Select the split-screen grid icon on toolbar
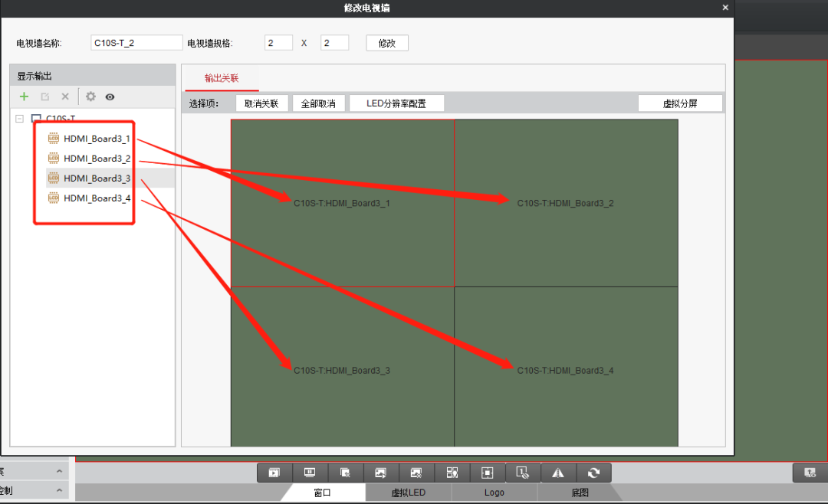Screen dimensions: 828x504 [452, 473]
